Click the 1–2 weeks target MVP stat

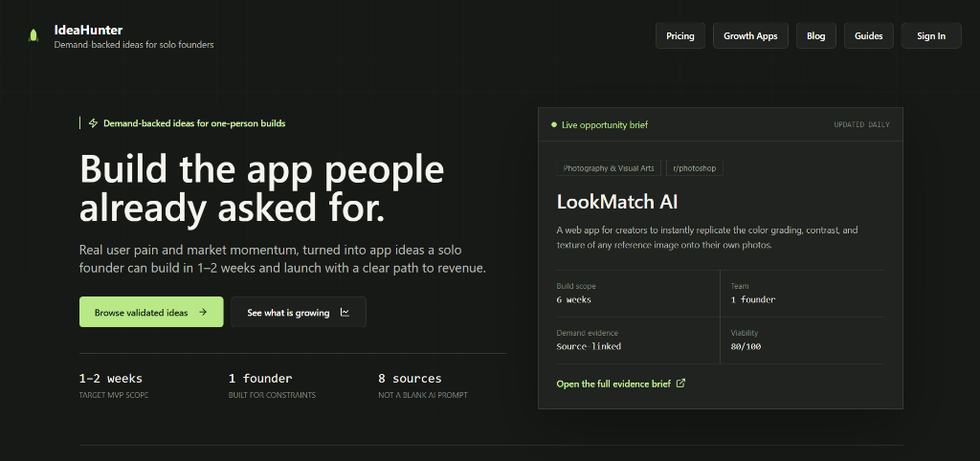tap(111, 379)
